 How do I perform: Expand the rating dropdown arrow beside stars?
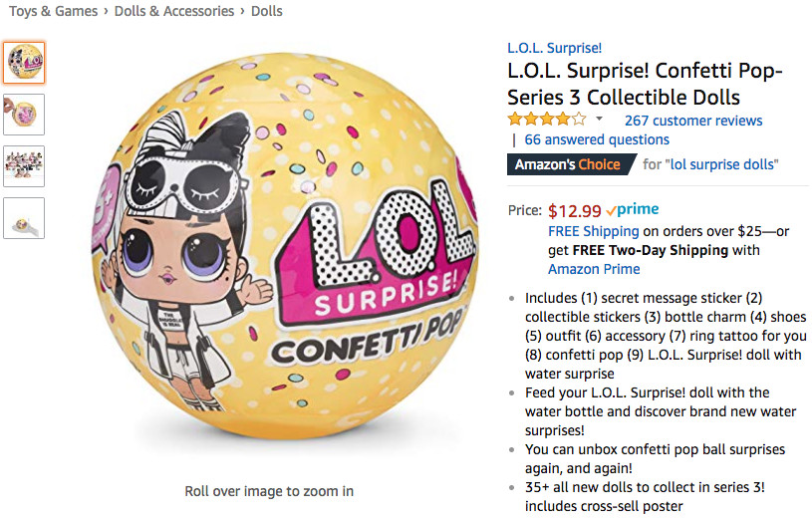point(599,120)
